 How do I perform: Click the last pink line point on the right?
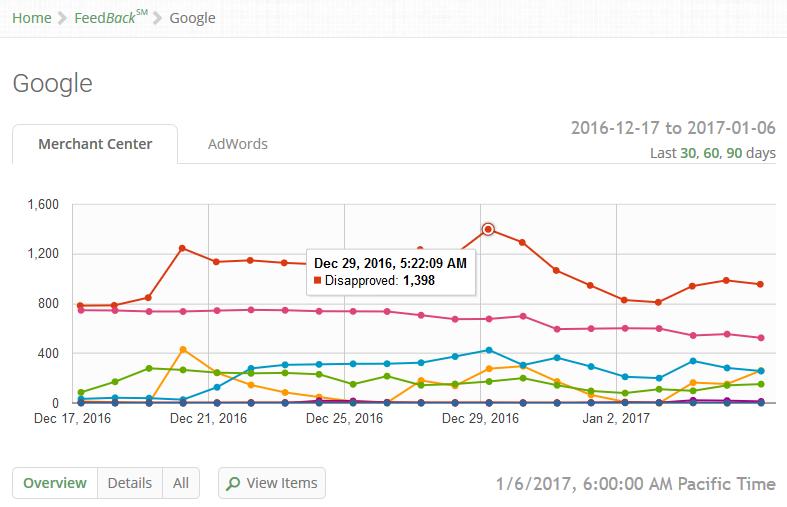pos(761,338)
